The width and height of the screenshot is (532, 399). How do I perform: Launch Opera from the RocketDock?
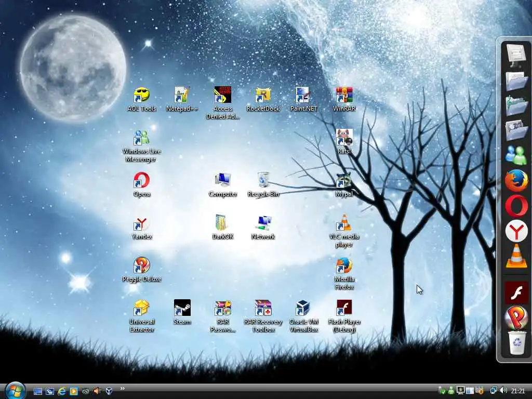tap(516, 206)
